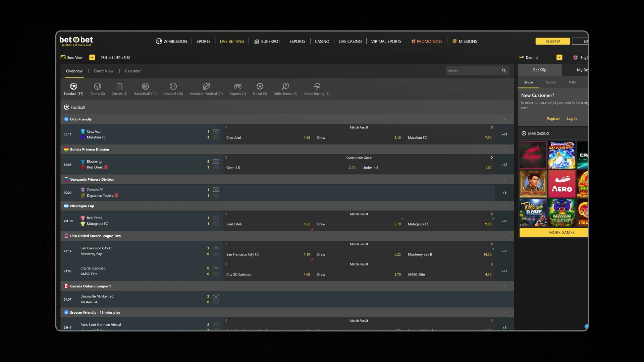
Task: Open pitch view for Zamora FC match
Action: point(216,190)
